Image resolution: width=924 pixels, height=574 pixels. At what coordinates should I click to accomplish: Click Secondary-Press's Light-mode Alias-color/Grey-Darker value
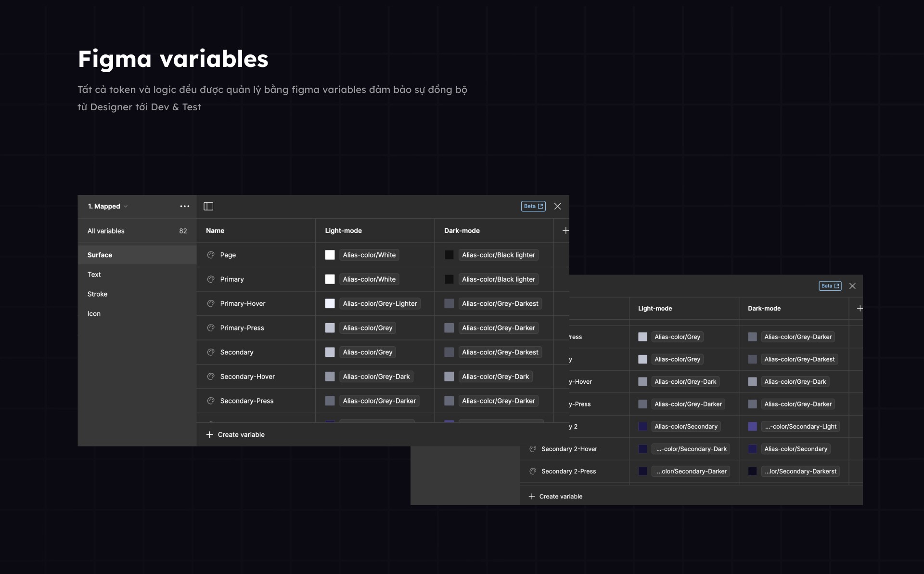pos(379,401)
